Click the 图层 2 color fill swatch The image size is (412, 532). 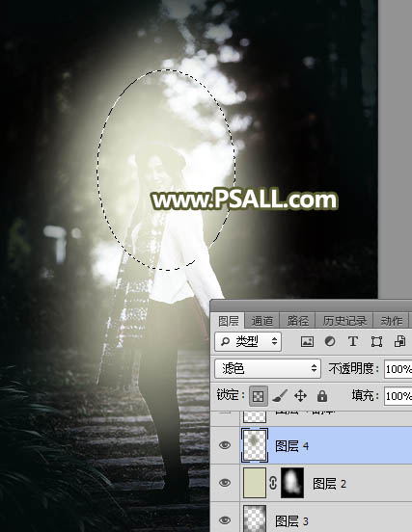[255, 483]
